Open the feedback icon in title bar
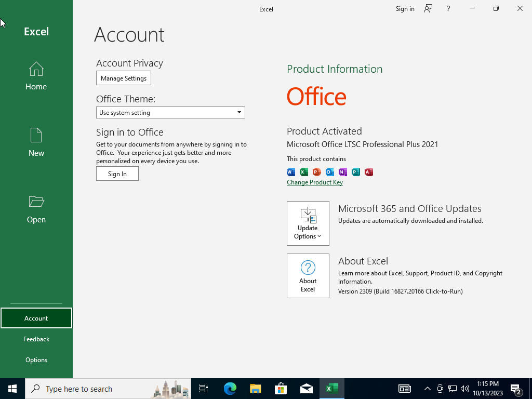Viewport: 532px width, 399px height. (428, 9)
